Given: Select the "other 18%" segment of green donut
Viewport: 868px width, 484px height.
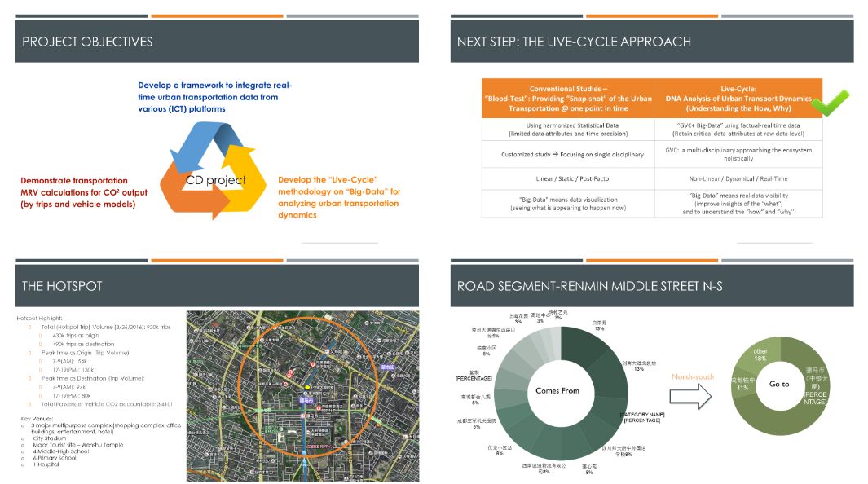Looking at the screenshot, I should (759, 355).
